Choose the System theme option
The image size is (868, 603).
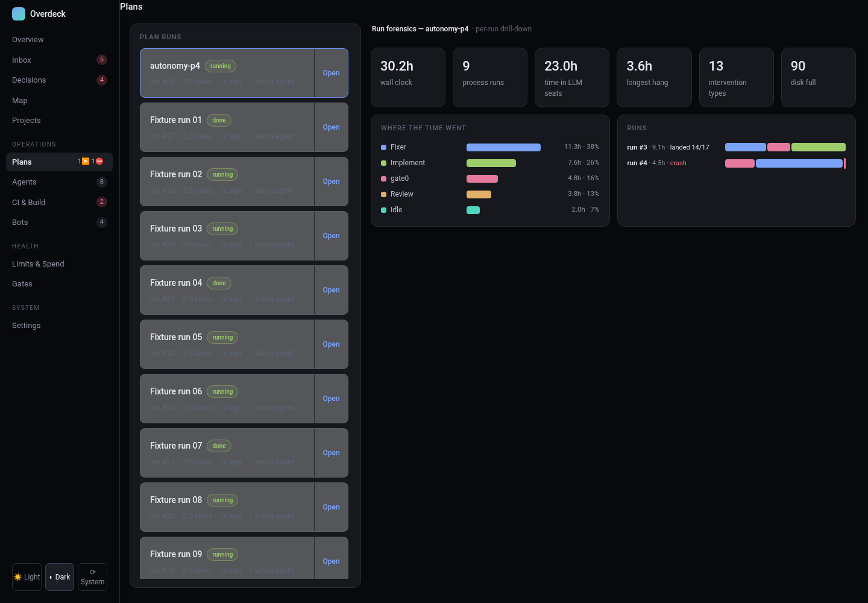click(x=92, y=577)
